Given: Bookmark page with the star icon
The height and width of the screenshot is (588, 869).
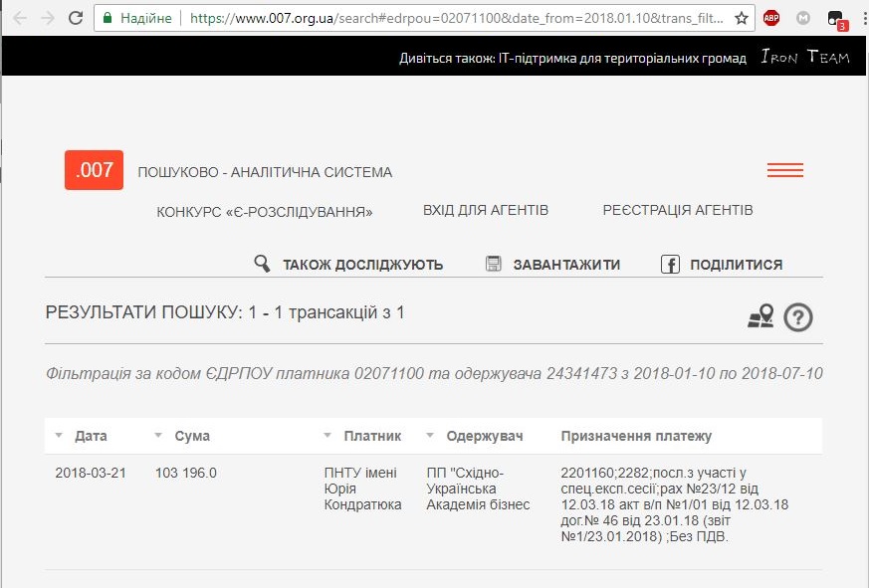Looking at the screenshot, I should (741, 18).
